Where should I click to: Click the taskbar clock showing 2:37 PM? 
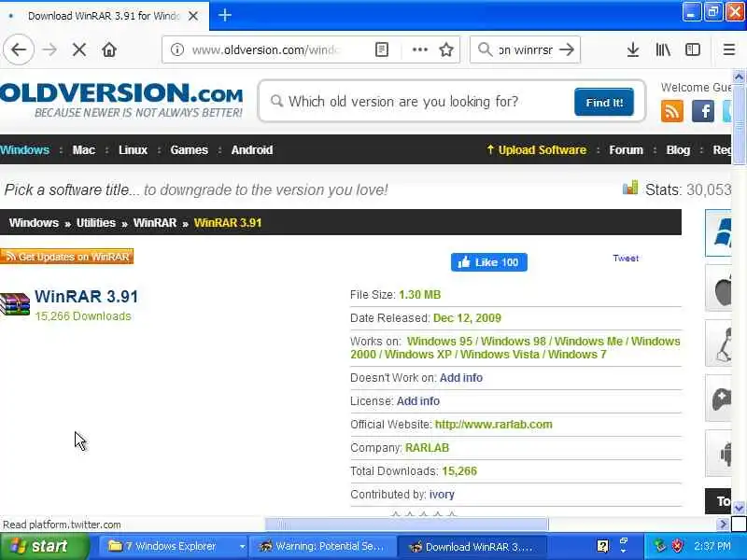712,546
